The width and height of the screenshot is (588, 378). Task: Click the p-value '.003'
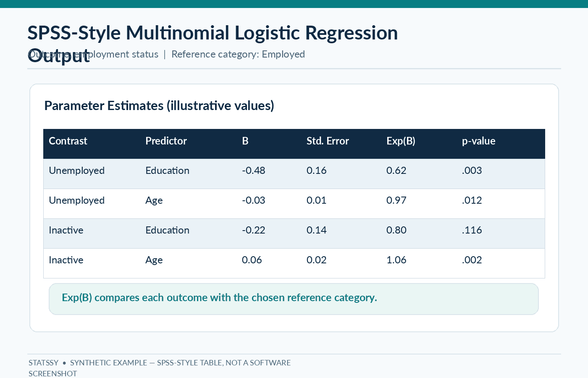click(472, 171)
